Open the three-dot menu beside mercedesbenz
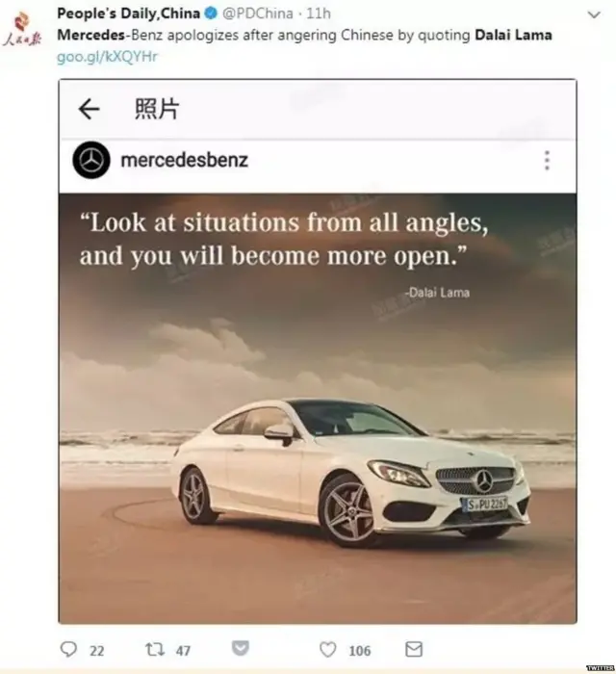Screen dimensions: 616x674 coord(547,161)
